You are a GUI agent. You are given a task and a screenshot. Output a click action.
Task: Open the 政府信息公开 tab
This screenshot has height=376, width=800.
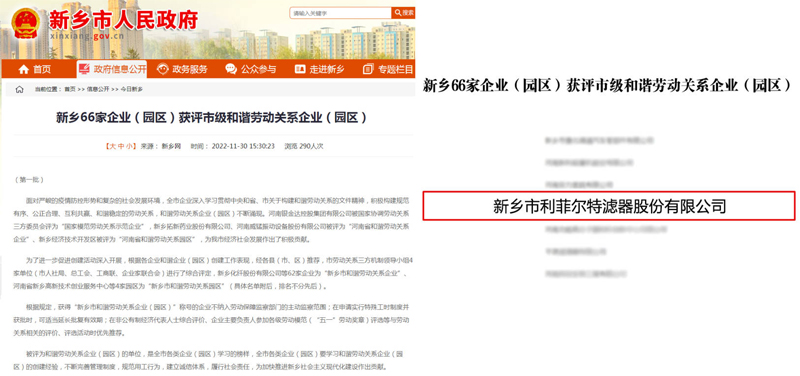click(x=112, y=69)
